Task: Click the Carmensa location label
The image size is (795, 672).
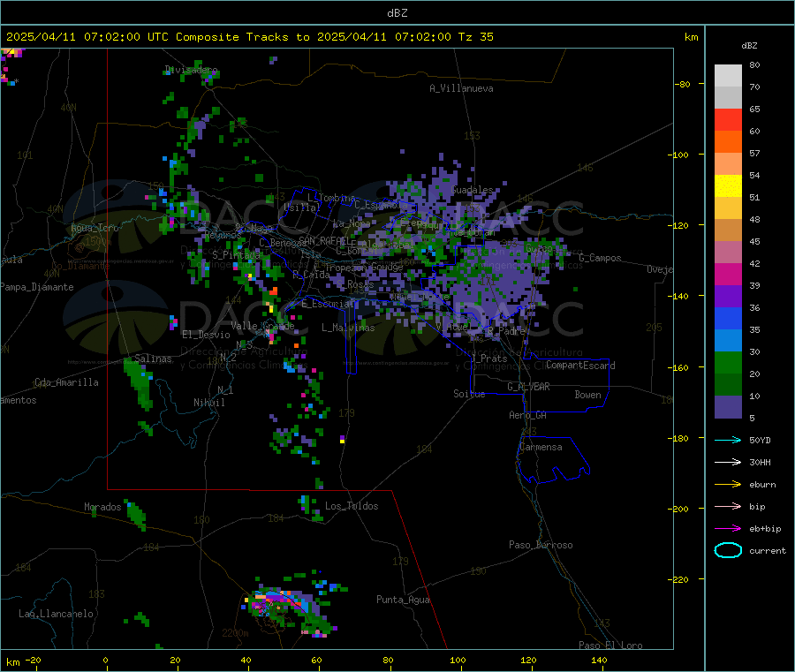Action: tap(541, 448)
